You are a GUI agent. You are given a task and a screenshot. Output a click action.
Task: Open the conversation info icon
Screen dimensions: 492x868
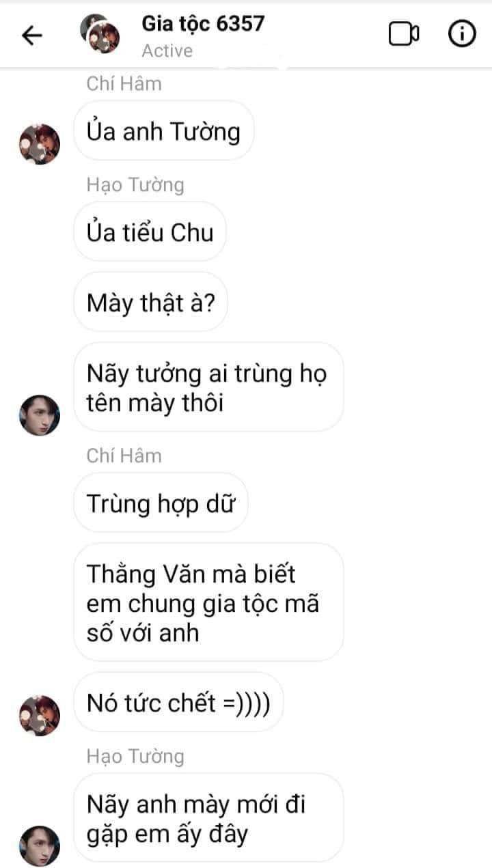click(x=462, y=33)
